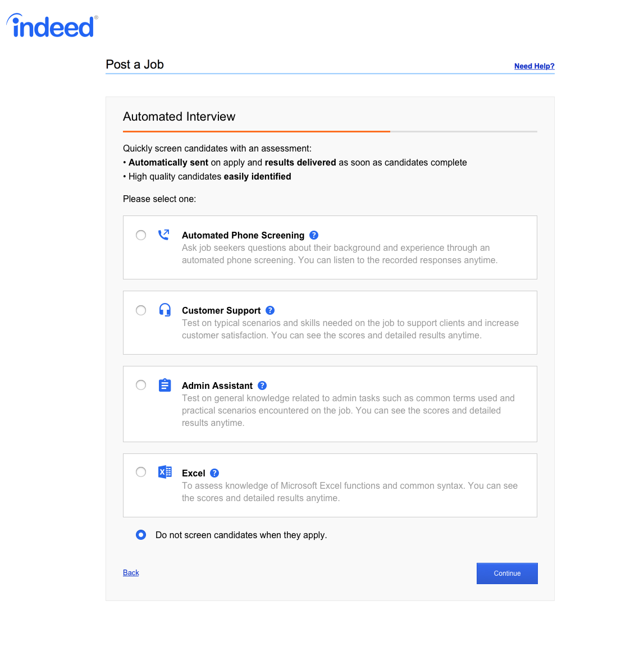Select the Admin Assistant radio button
Screen dimensions: 644x670
click(141, 385)
